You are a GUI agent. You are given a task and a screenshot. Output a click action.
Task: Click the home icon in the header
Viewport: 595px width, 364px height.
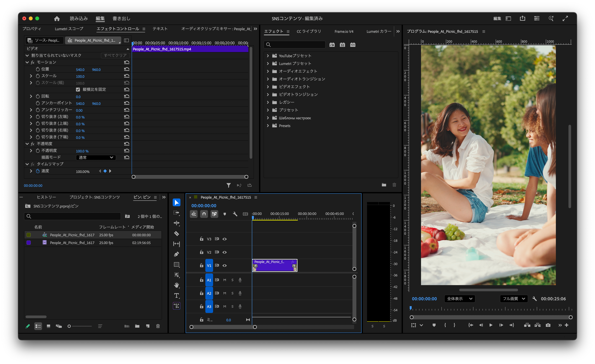tap(57, 18)
